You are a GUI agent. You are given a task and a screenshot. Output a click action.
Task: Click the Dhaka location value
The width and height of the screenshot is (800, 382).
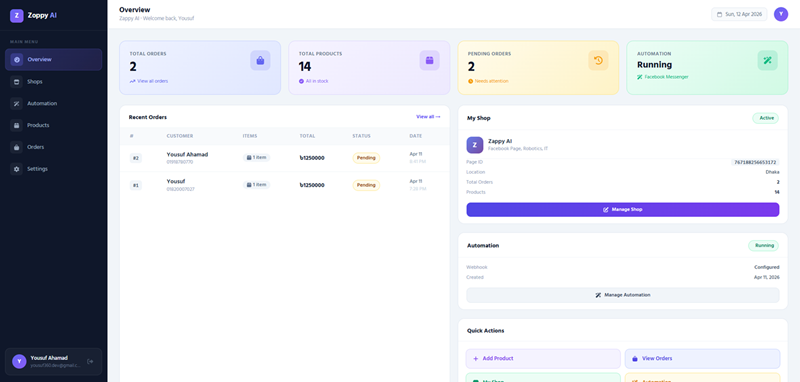772,172
